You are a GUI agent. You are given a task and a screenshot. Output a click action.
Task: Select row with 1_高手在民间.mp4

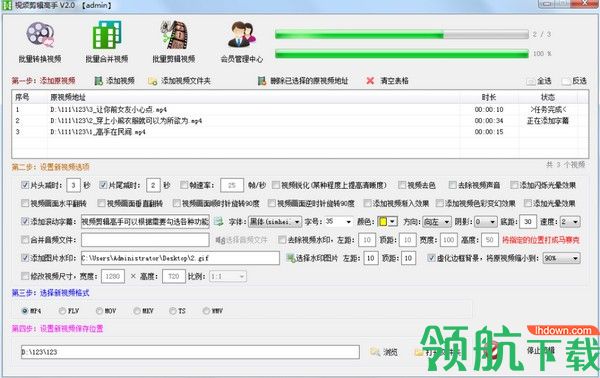pyautogui.click(x=300, y=132)
